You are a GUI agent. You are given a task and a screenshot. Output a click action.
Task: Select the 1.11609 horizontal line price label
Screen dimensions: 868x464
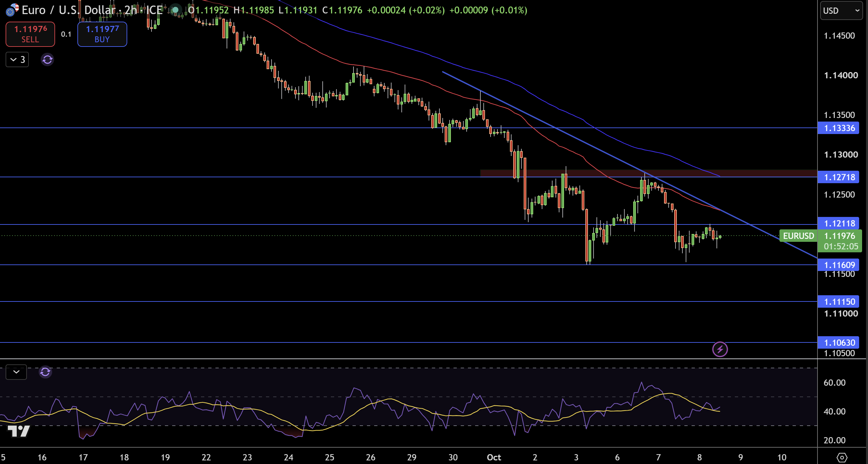(838, 265)
